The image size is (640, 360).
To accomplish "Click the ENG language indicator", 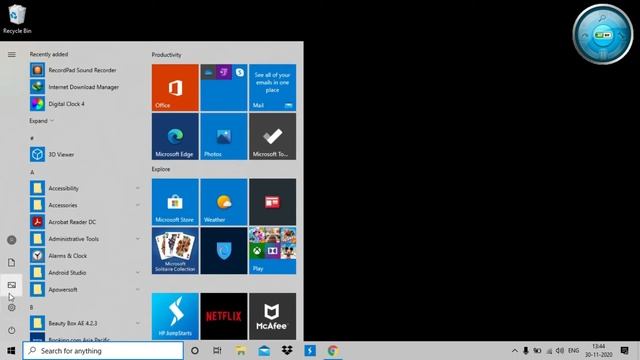I will pos(573,351).
